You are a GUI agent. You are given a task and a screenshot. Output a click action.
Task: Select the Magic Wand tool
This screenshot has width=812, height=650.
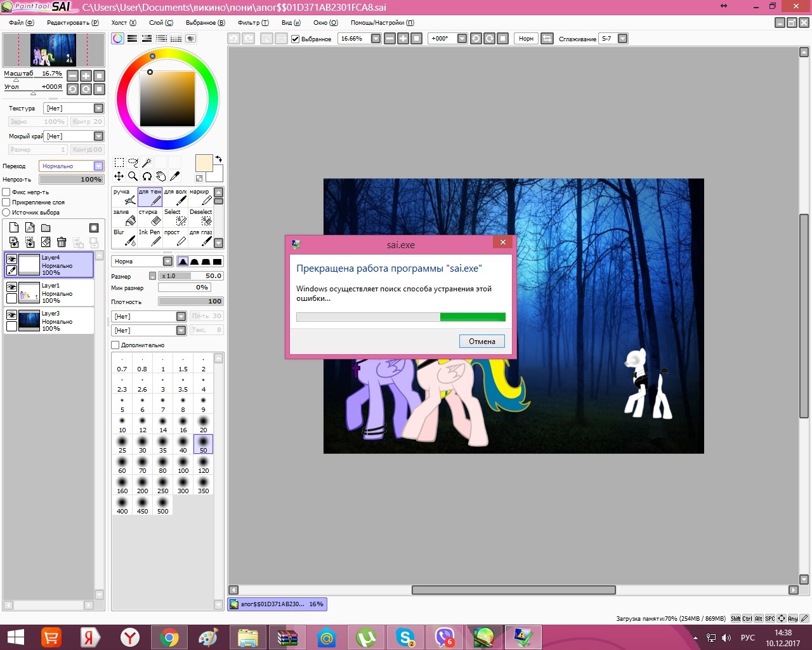147,162
